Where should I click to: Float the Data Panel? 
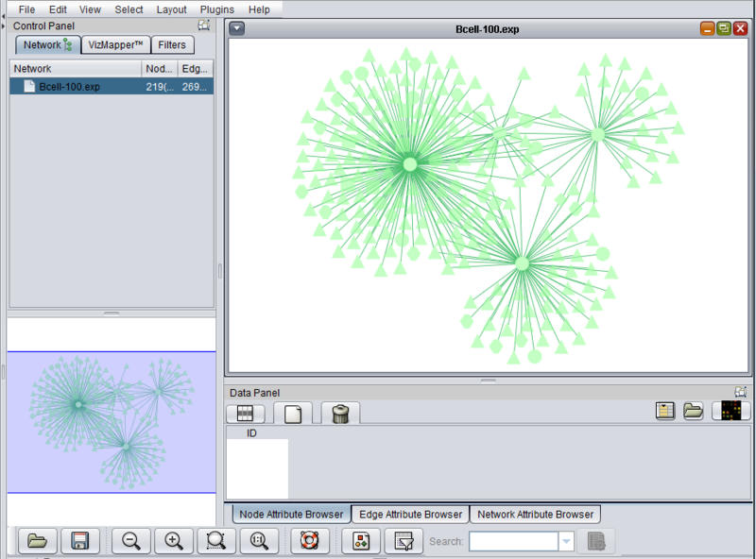740,391
